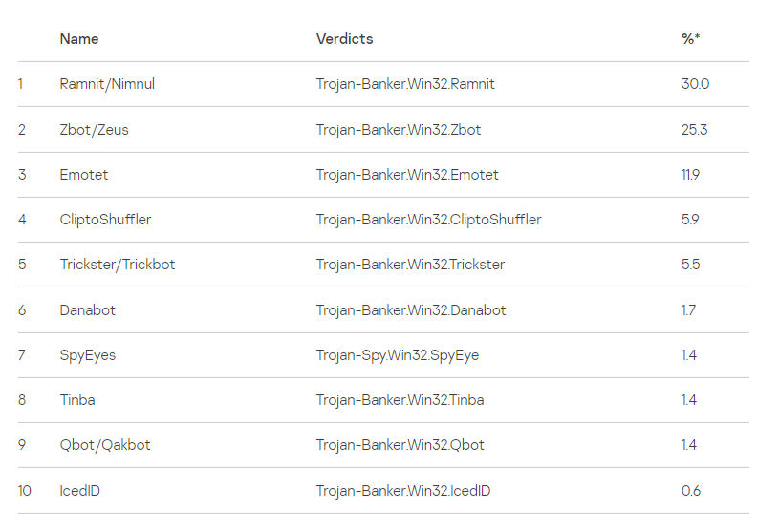Click the Emotet name cell

pos(82,175)
